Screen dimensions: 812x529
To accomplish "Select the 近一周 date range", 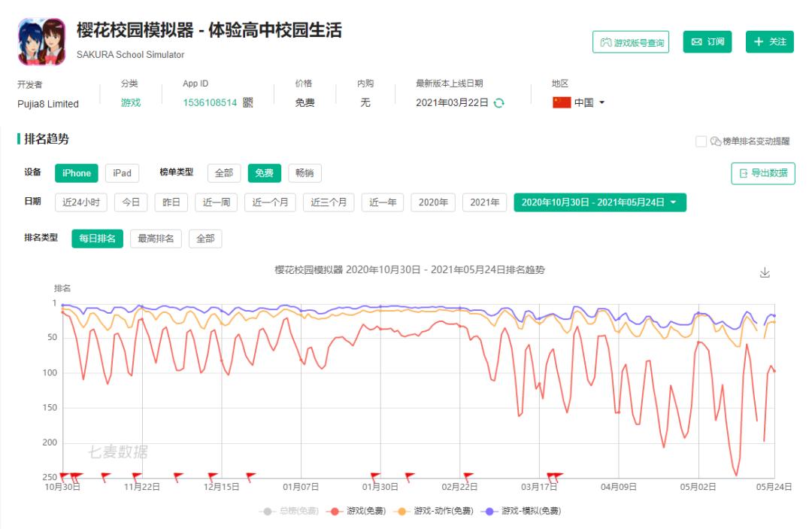I will coord(216,202).
